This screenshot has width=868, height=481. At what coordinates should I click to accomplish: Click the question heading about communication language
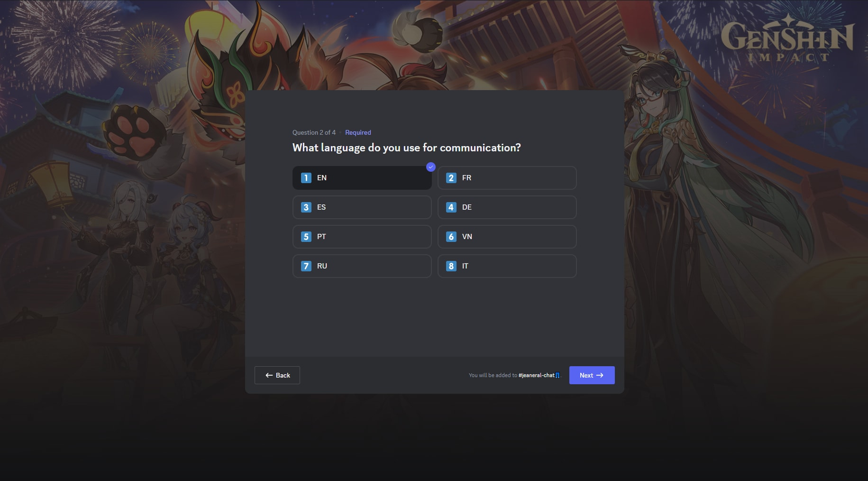[406, 148]
